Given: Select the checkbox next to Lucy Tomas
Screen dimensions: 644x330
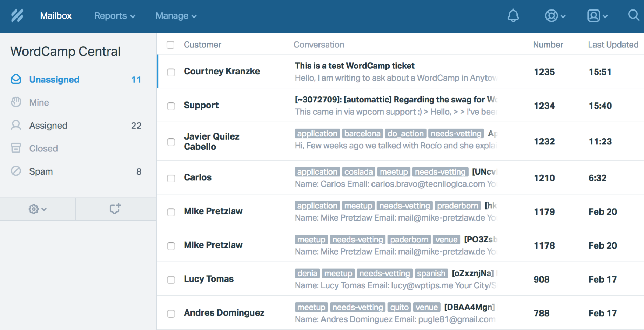Looking at the screenshot, I should (x=171, y=280).
